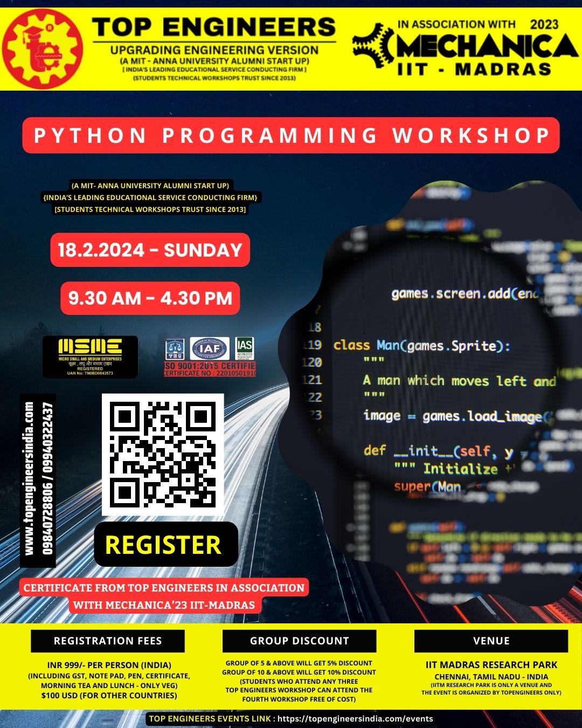Click the 2023 year text
The width and height of the screenshot is (582, 728).
(544, 24)
